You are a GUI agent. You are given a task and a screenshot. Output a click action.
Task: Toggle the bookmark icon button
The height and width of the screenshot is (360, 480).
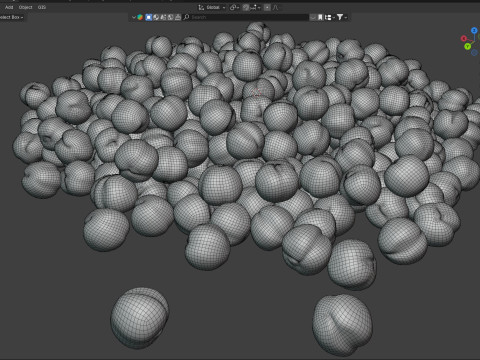click(x=320, y=17)
